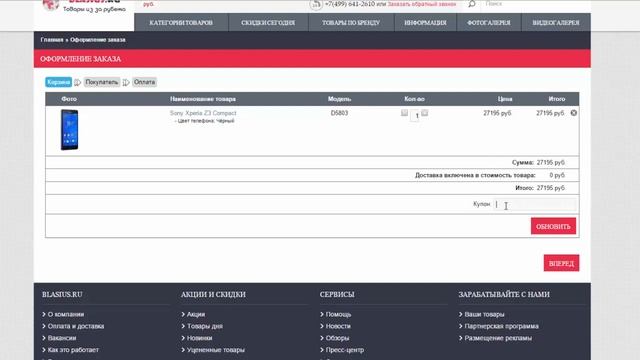
Task: Open Пресс-центр footer link
Action: pyautogui.click(x=345, y=350)
